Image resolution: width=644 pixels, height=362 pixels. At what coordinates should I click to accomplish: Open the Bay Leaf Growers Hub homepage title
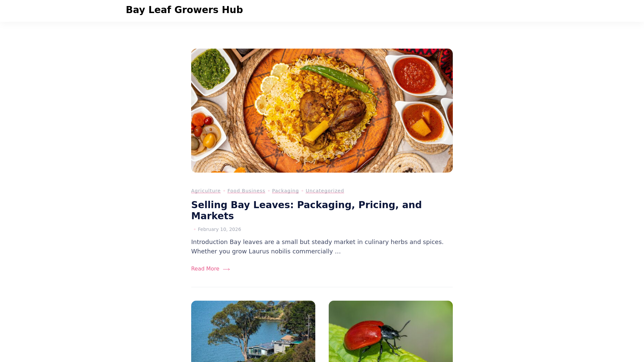coord(184,10)
